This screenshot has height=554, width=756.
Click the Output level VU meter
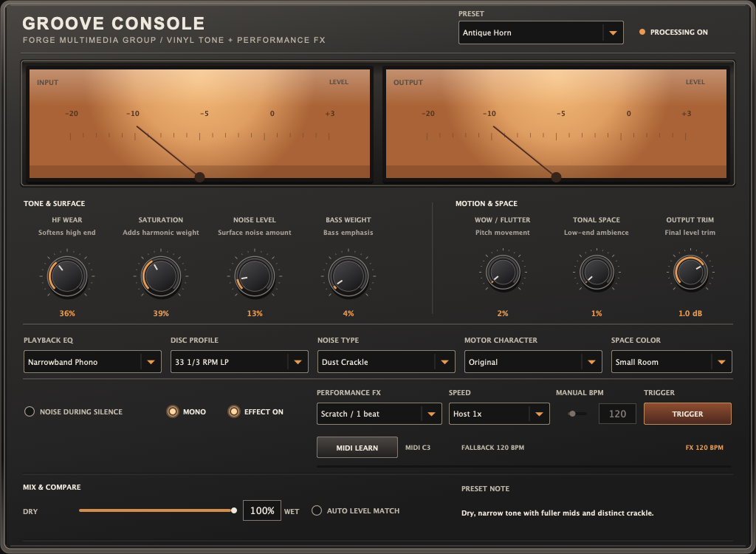click(x=556, y=123)
